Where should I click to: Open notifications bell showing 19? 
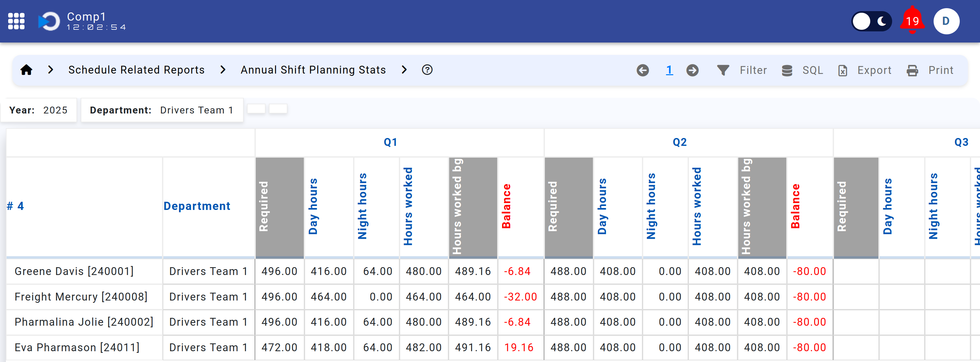[912, 21]
